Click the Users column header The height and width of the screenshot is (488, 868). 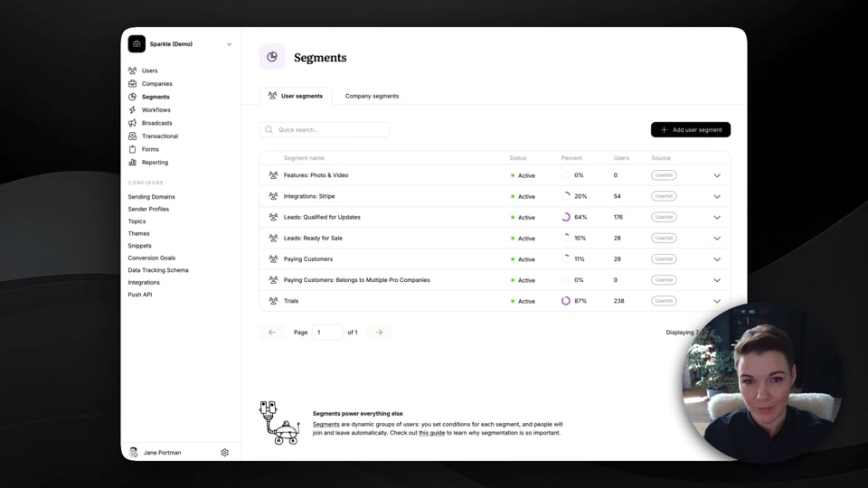tap(621, 157)
